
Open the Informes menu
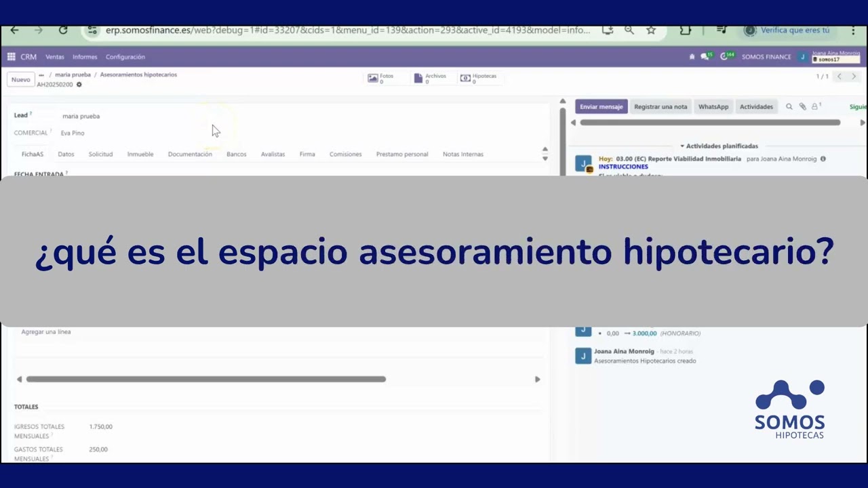[x=85, y=57]
